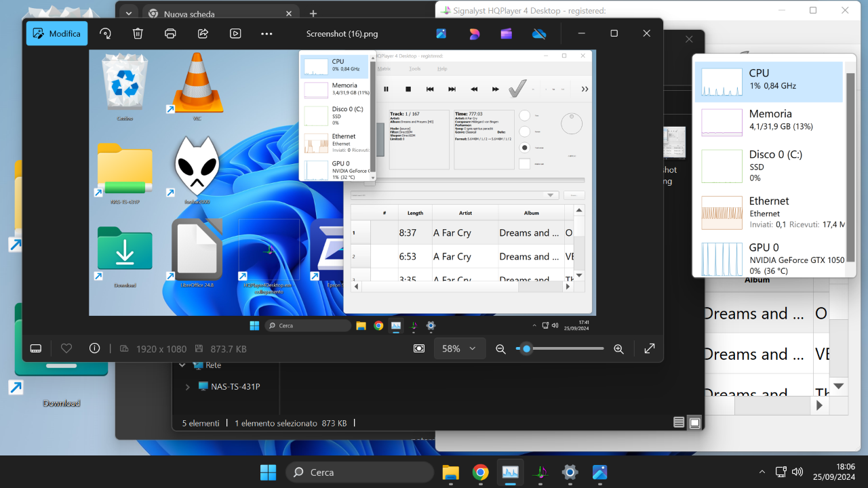Open the Photos app taskbar icon
The image size is (868, 488).
click(599, 472)
